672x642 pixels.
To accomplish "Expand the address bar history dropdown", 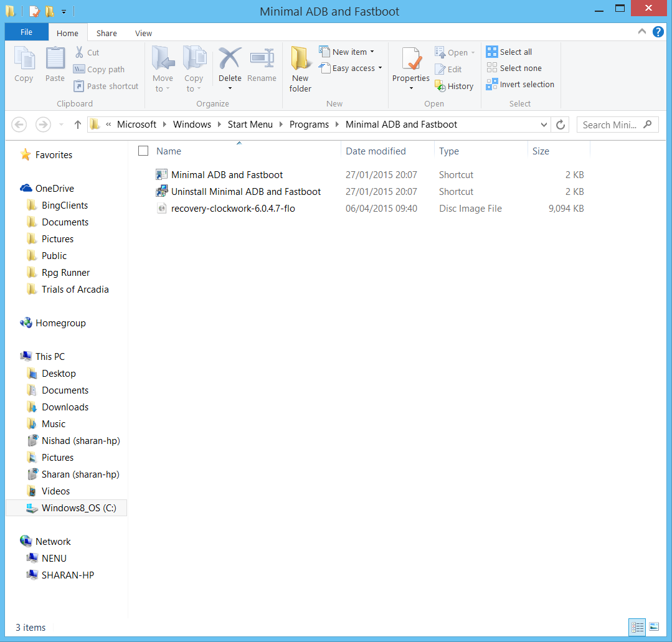I will pos(544,125).
